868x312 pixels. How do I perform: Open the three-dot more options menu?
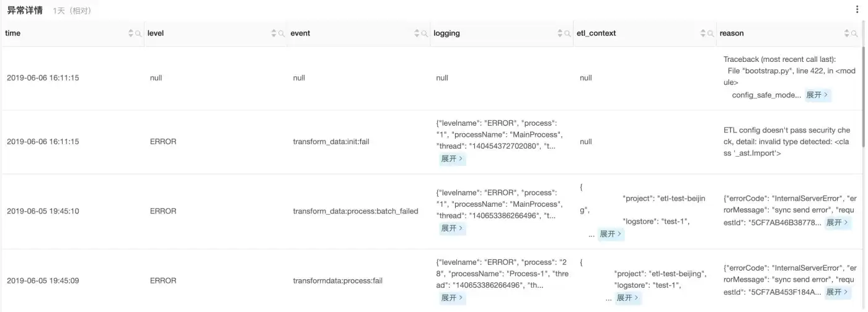pos(857,10)
